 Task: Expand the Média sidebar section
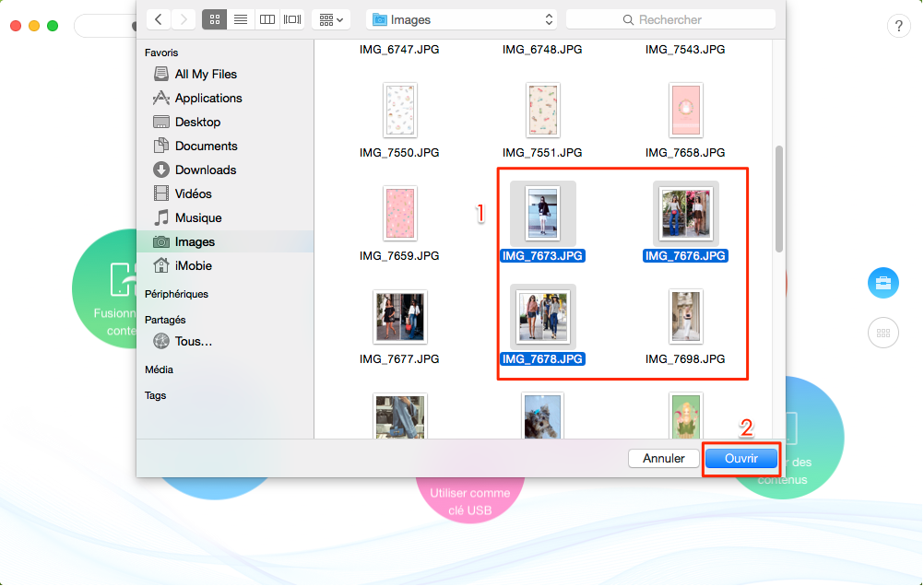[x=160, y=369]
